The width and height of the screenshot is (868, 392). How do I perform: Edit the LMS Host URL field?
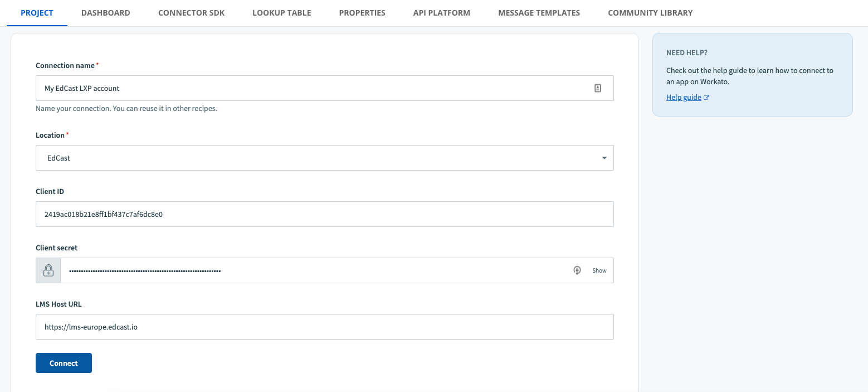point(325,327)
